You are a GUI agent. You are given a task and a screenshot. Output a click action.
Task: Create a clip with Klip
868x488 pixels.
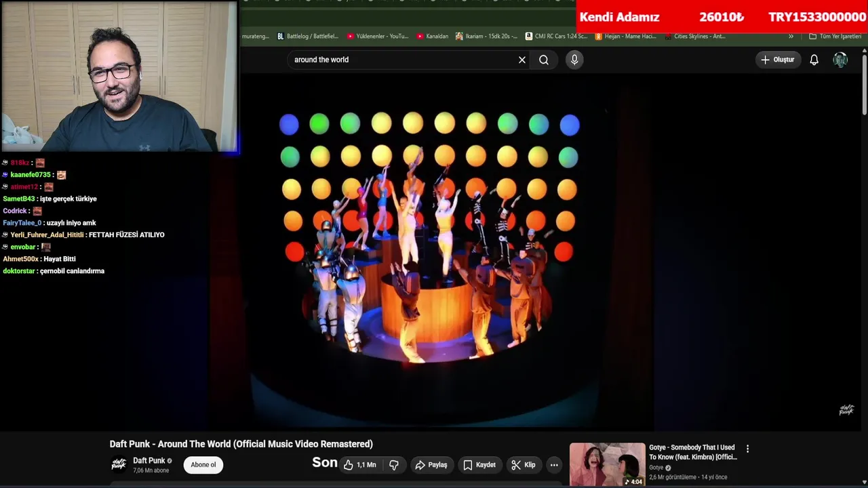tap(524, 465)
